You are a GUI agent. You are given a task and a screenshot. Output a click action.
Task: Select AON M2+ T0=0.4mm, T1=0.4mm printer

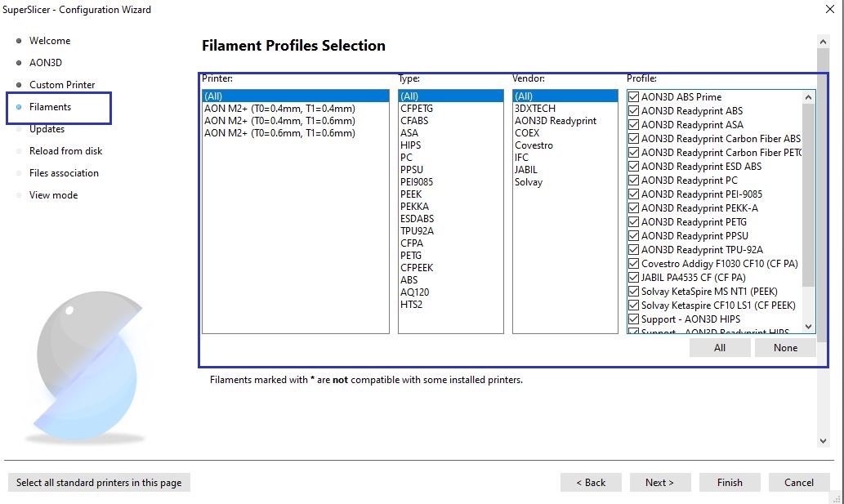pyautogui.click(x=296, y=109)
